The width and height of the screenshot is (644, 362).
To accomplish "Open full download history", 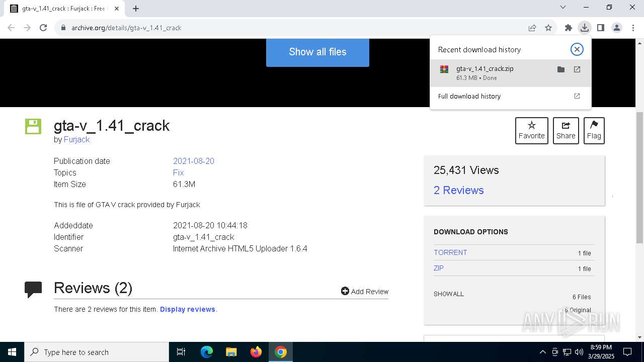I will (x=510, y=96).
